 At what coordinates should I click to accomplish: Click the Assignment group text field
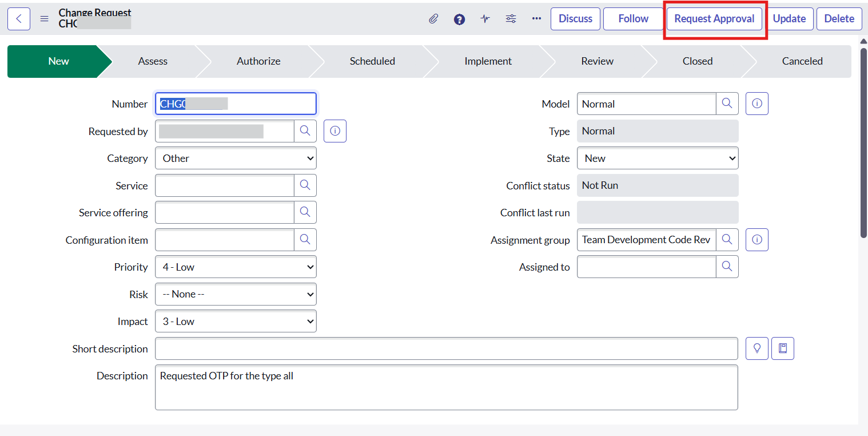pos(647,240)
